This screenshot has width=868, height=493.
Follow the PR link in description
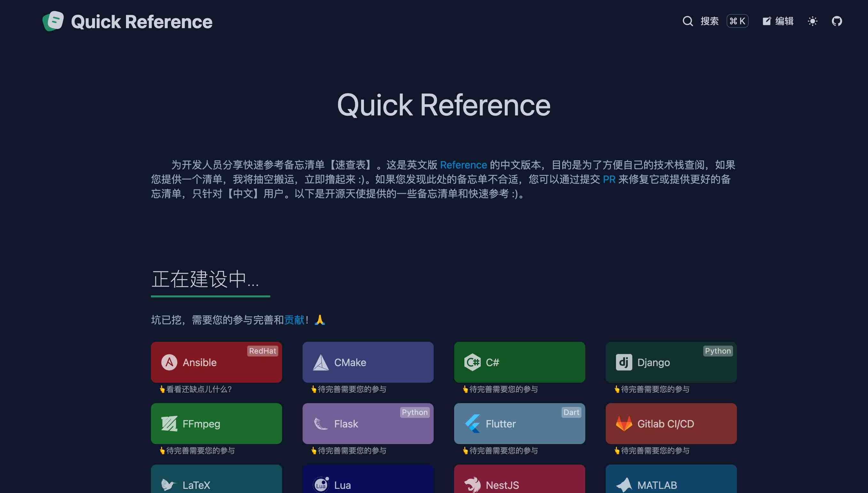609,179
